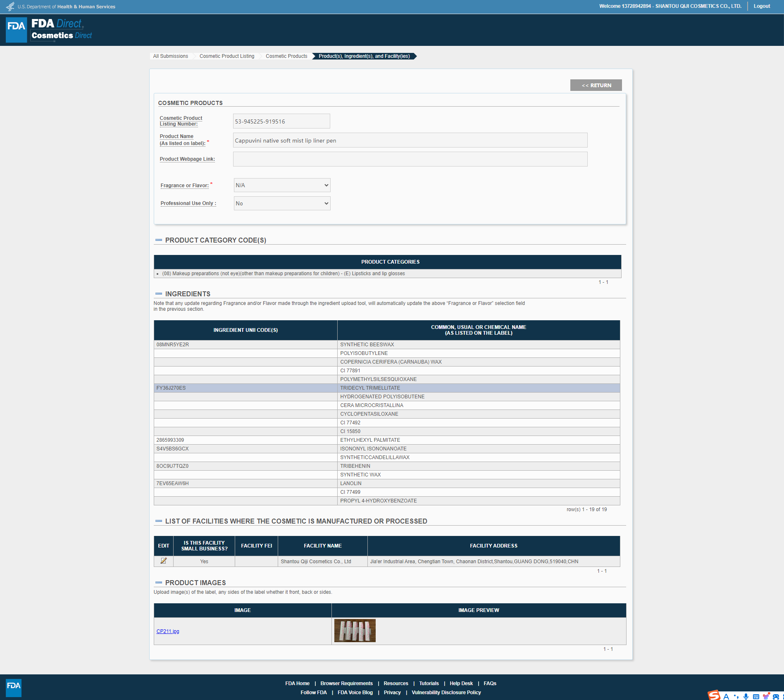Viewport: 784px width, 700px height.
Task: Click the FDA logo in footer
Action: 14,688
